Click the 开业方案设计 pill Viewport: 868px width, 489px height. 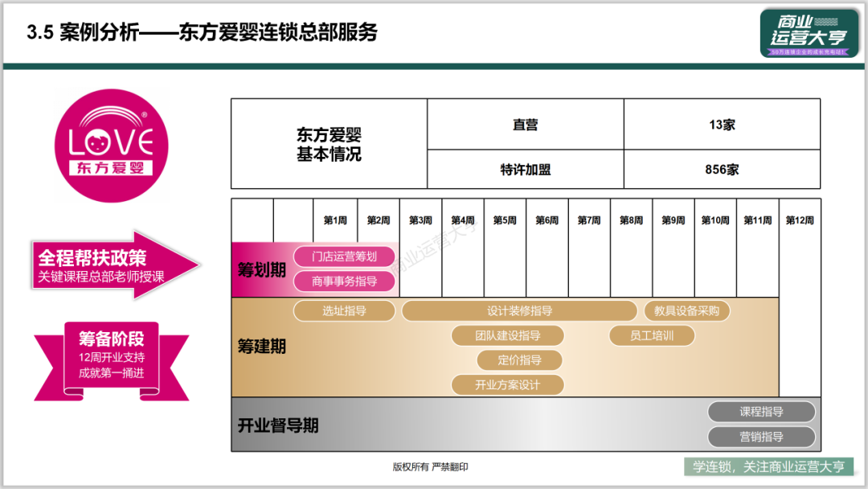pos(508,385)
